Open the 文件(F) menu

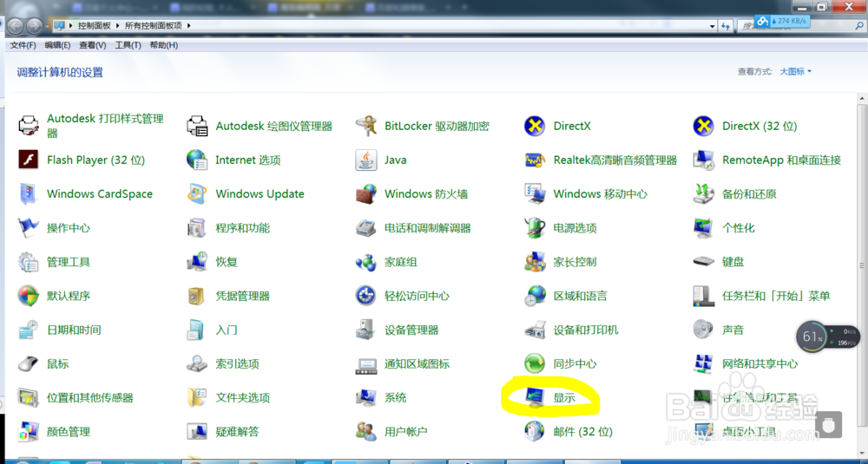click(23, 45)
